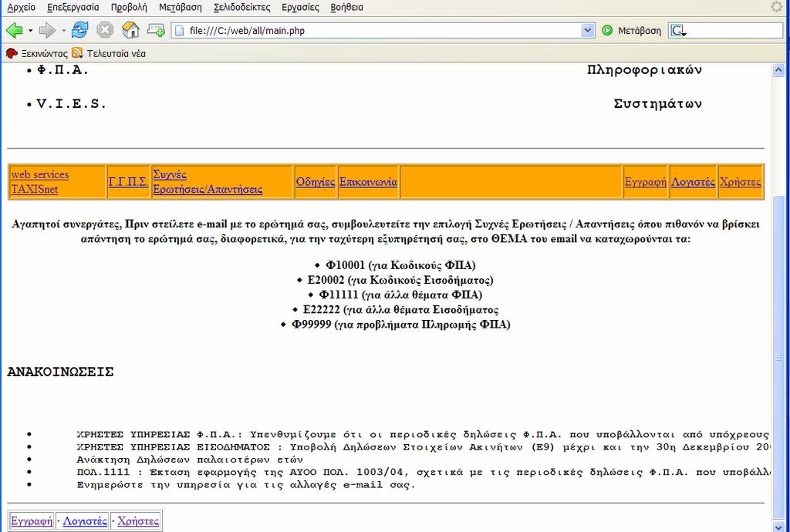Viewport: 790px width, 532px height.
Task: Open the Επεξεργασία menu
Action: 73,8
